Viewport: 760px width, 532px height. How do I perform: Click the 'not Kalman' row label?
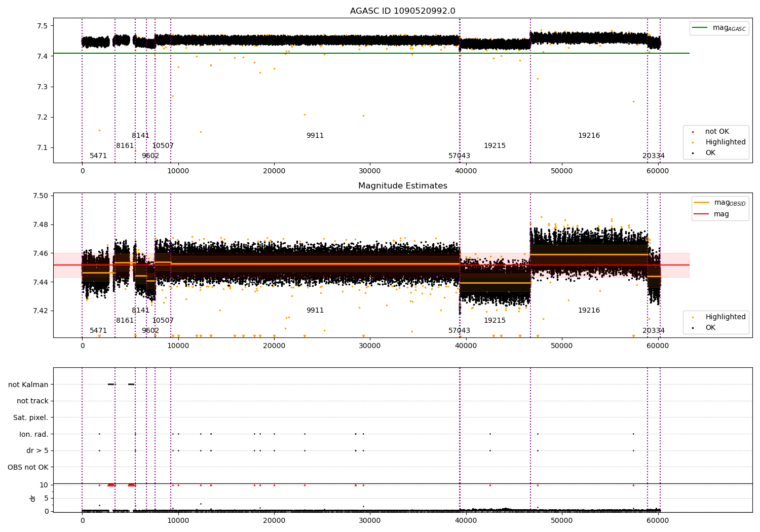(x=28, y=385)
